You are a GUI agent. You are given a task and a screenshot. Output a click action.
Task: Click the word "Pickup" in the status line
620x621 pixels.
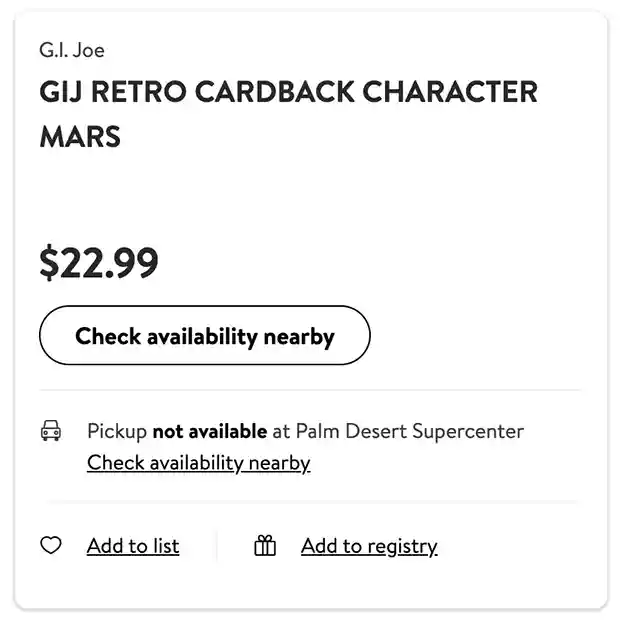(x=117, y=432)
